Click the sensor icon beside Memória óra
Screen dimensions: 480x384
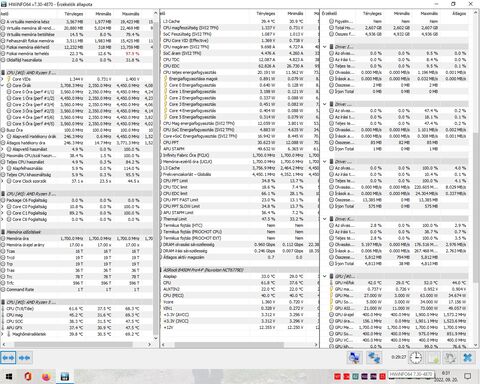pyautogui.click(x=3, y=239)
